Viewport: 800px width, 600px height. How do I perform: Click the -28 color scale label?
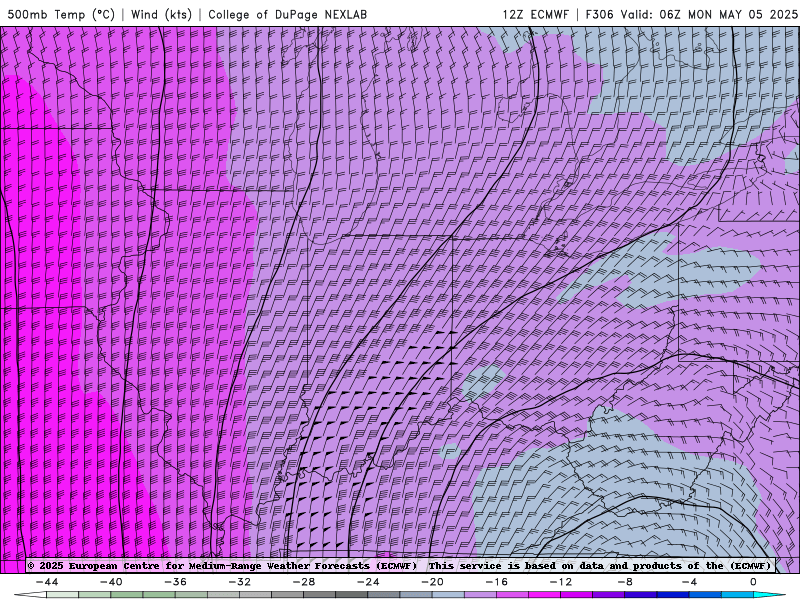(x=304, y=582)
